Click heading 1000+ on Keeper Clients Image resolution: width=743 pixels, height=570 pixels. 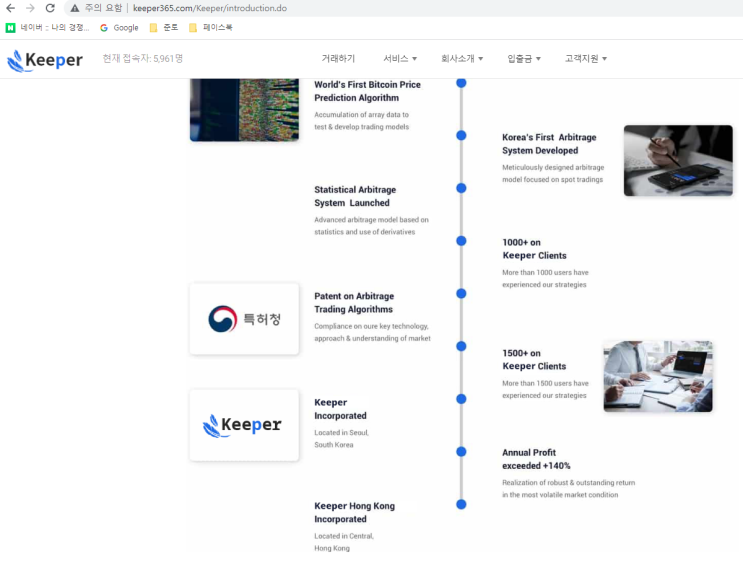pyautogui.click(x=535, y=249)
